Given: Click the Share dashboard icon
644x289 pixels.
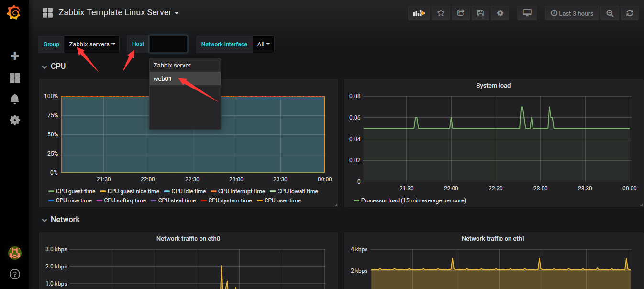Looking at the screenshot, I should (x=461, y=13).
